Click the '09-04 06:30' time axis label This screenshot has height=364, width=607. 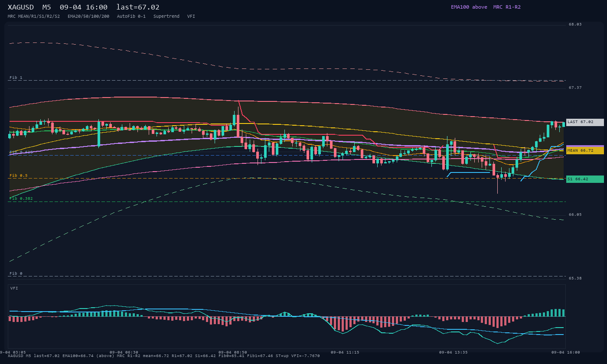point(124,352)
